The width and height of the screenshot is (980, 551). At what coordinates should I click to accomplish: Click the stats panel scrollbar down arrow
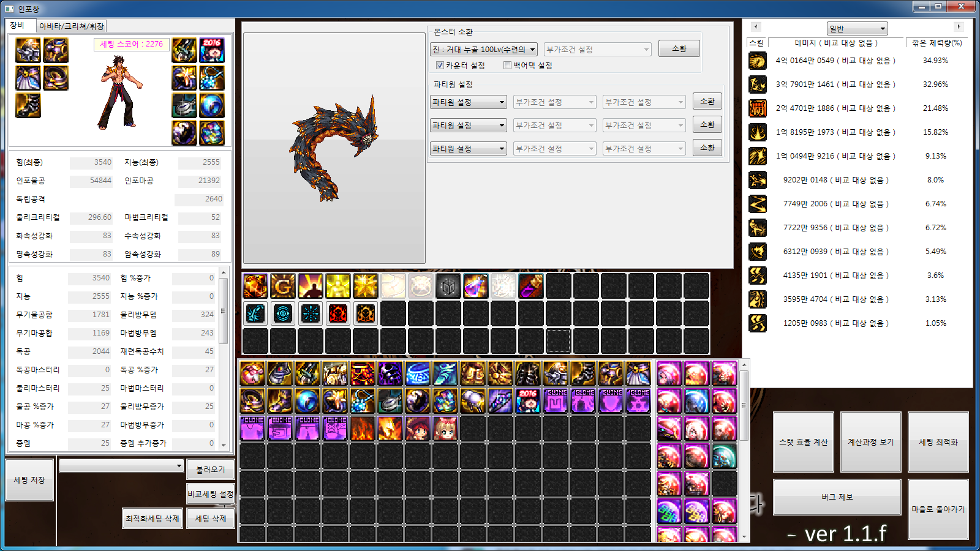point(224,445)
